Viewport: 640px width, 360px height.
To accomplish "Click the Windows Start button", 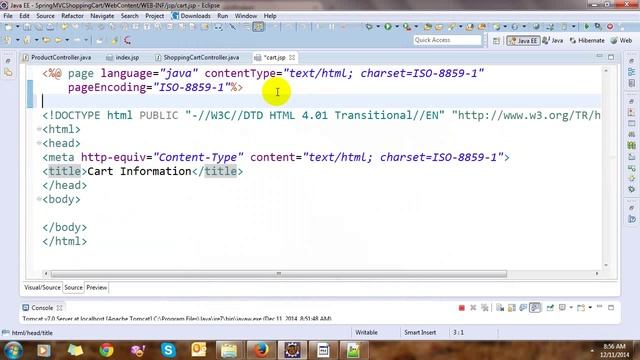I will (x=13, y=350).
